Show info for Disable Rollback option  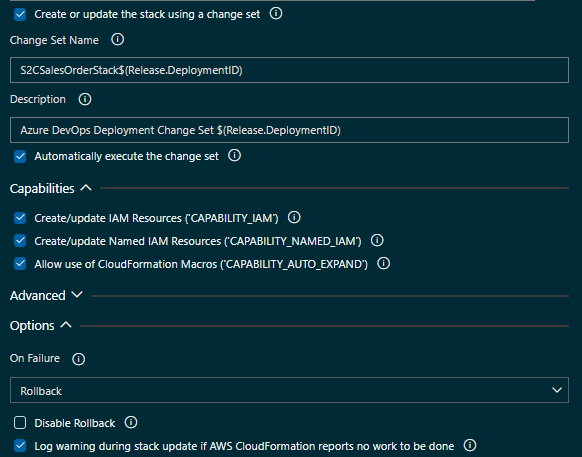(131, 422)
